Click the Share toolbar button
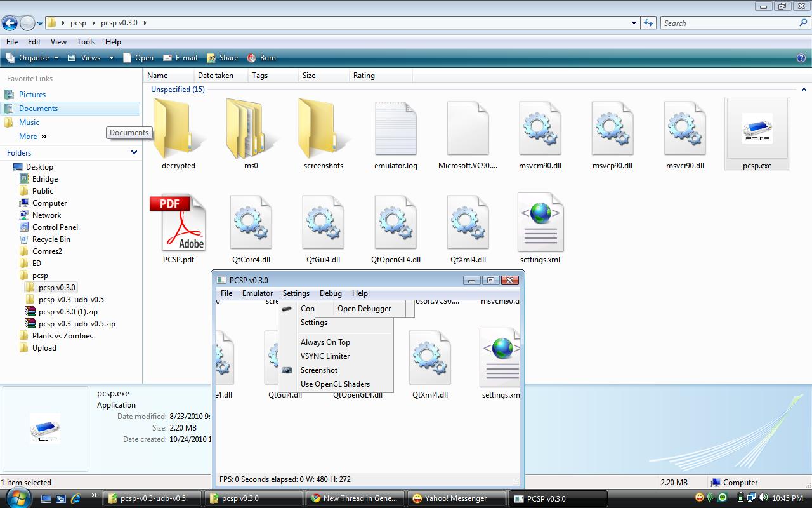This screenshot has width=812, height=508. pyautogui.click(x=223, y=58)
